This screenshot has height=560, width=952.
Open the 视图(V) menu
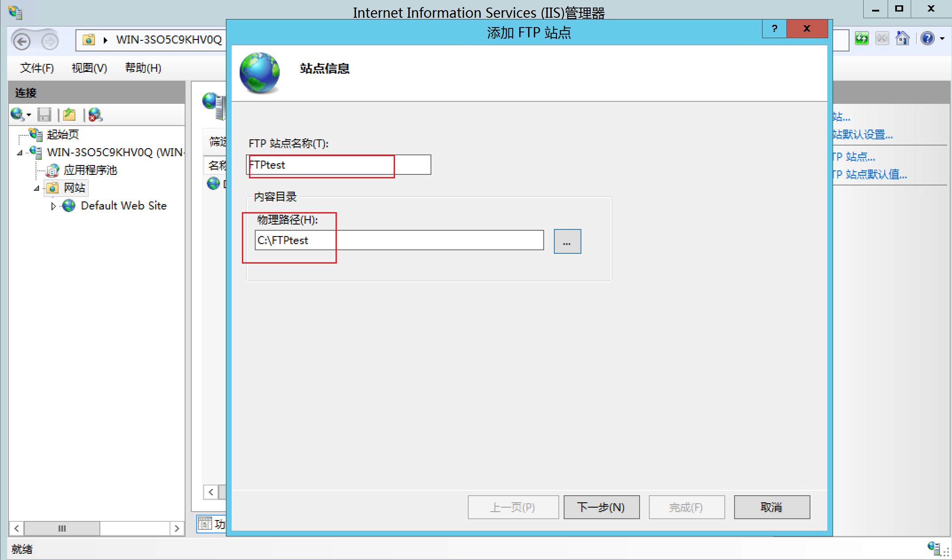tap(89, 68)
